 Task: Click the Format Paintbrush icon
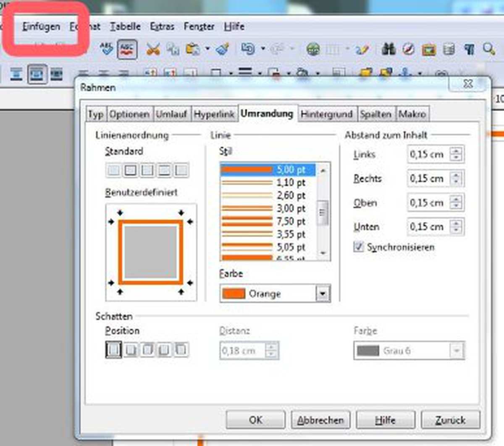tap(223, 49)
